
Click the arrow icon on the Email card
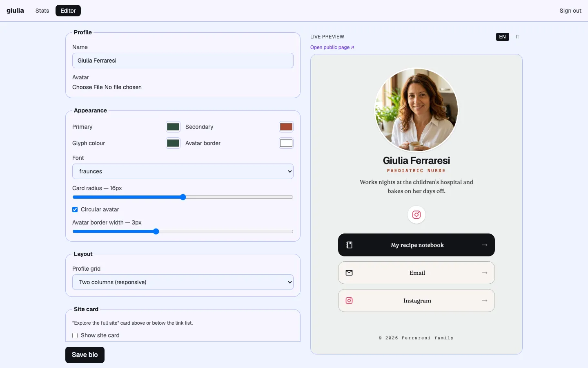point(485,273)
